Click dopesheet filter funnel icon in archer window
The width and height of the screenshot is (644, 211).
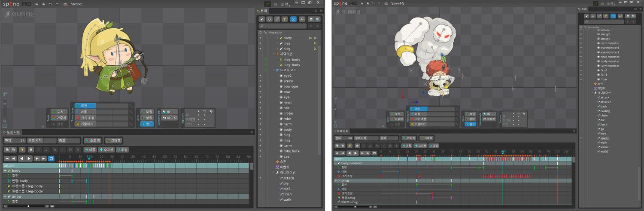pos(22,150)
